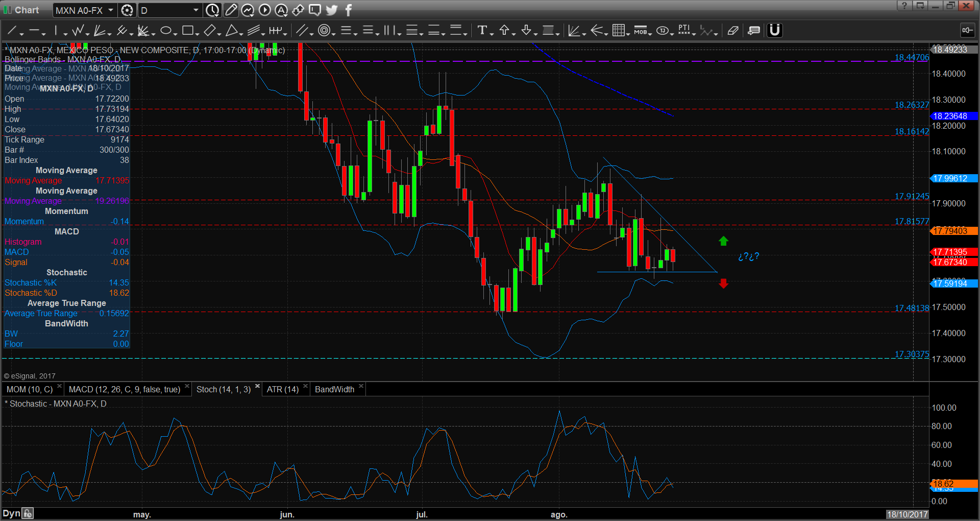Select the Stoch (14, 1, 3) tab
This screenshot has width=980, height=521.
pyautogui.click(x=224, y=389)
